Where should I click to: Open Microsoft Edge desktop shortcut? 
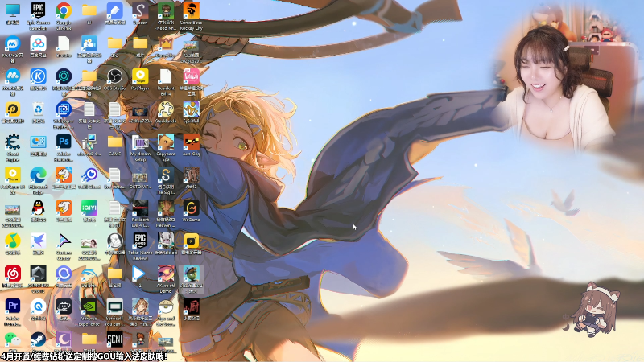[x=38, y=175]
